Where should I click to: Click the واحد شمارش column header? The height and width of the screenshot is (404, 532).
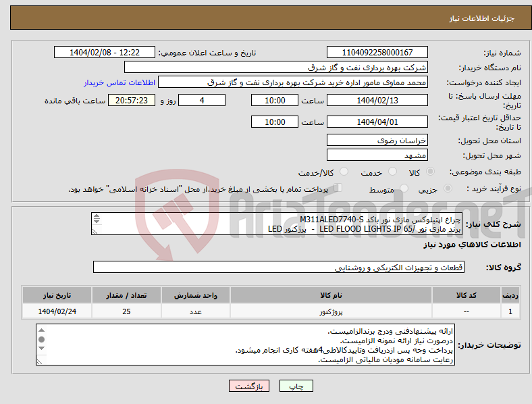(x=196, y=295)
